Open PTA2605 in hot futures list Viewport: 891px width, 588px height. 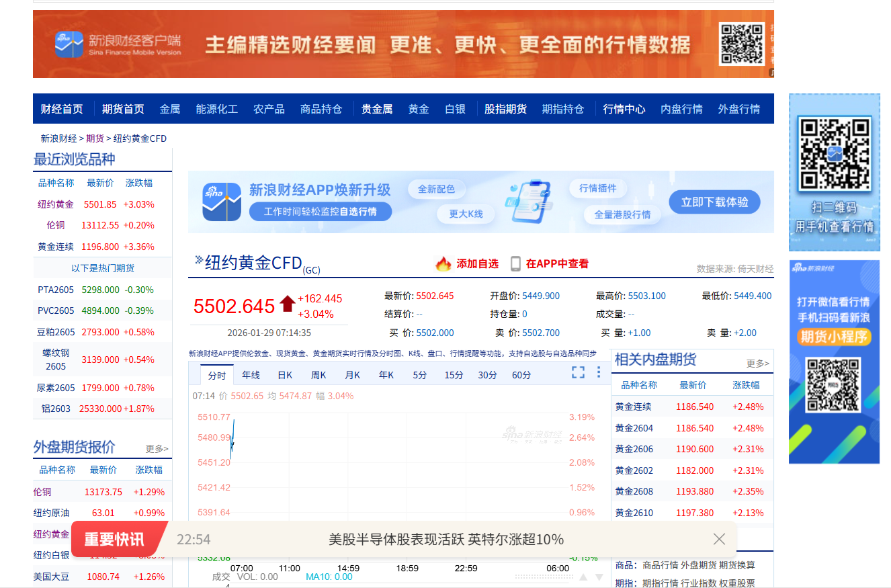coord(56,290)
